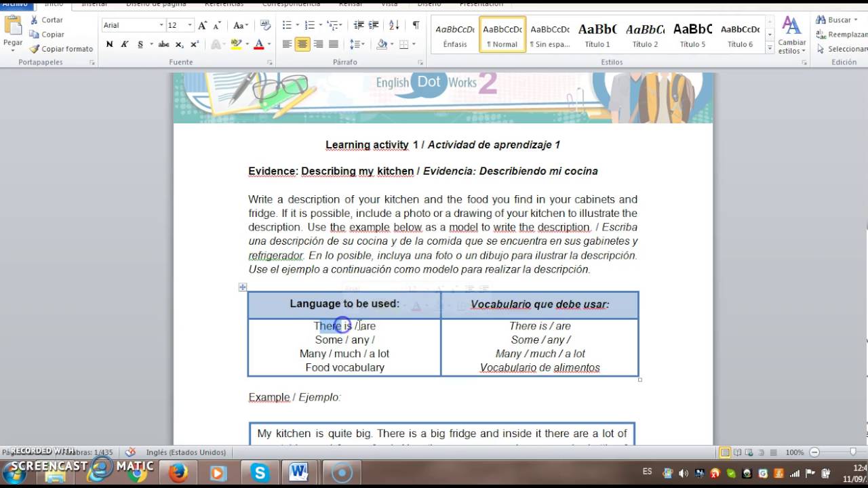This screenshot has width=868, height=488.
Task: Toggle the show paragraph marks (¶) button
Action: [x=416, y=25]
